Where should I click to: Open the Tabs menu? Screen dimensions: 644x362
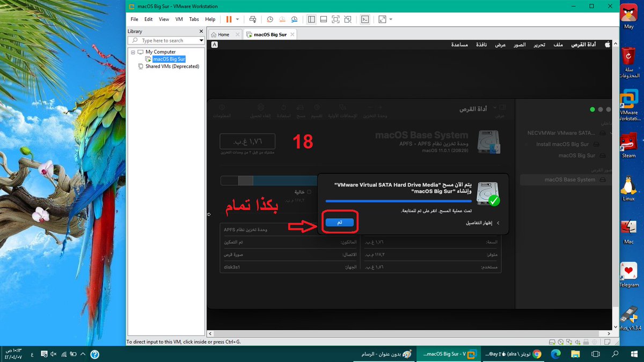(194, 19)
